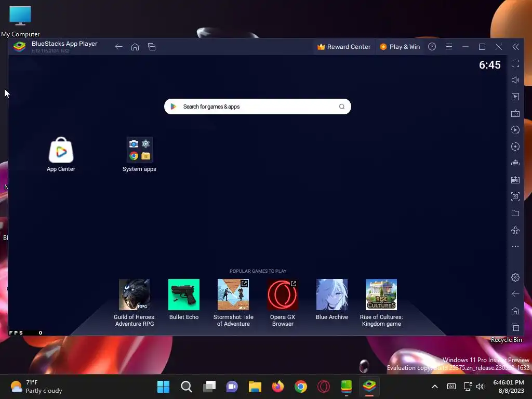Toggle full screen mode in sidebar
532x399 pixels.
click(515, 63)
